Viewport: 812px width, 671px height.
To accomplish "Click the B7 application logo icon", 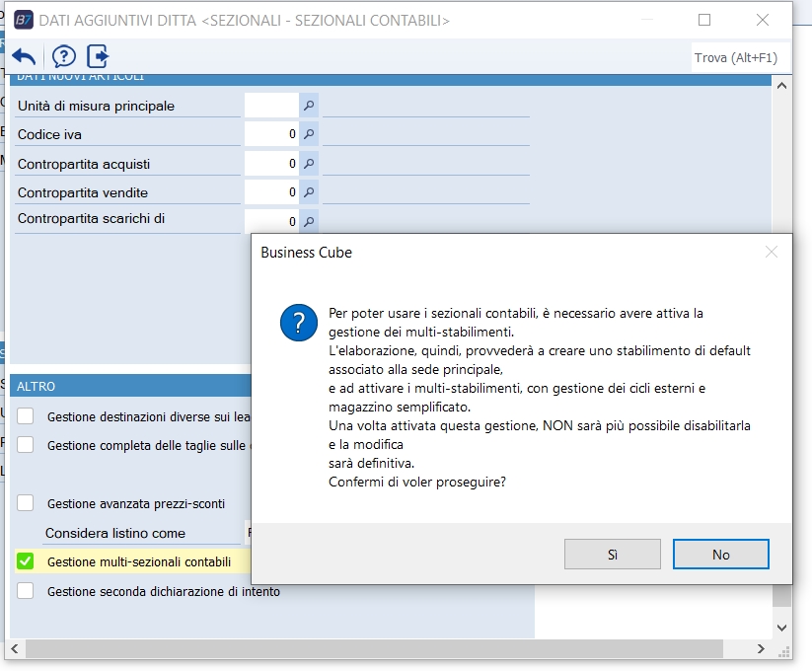I will [x=24, y=20].
